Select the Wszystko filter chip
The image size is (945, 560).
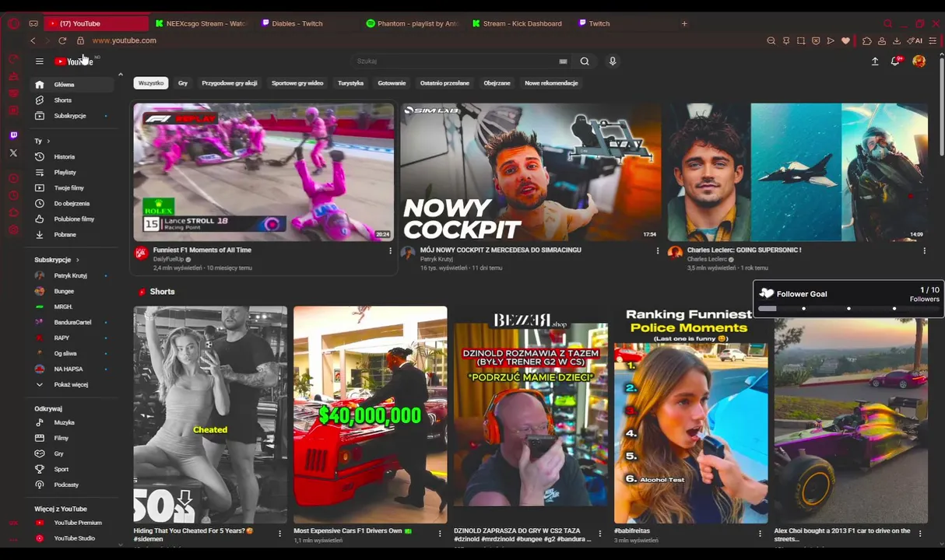tap(151, 83)
